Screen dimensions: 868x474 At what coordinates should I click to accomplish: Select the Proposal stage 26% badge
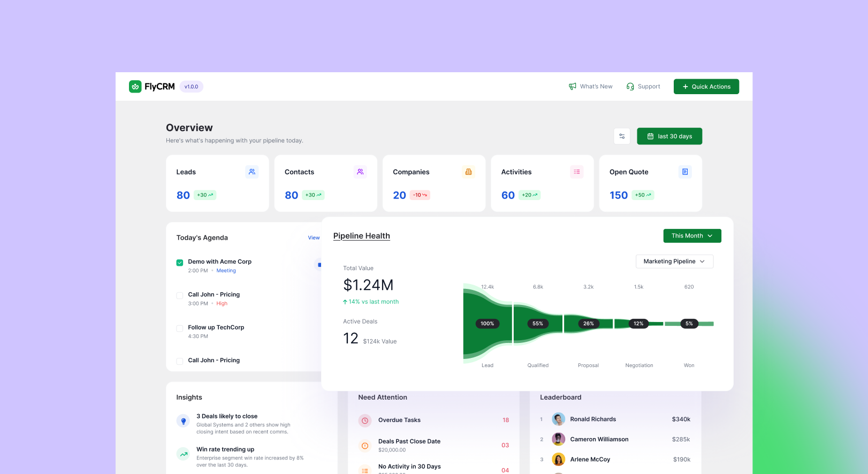point(589,324)
